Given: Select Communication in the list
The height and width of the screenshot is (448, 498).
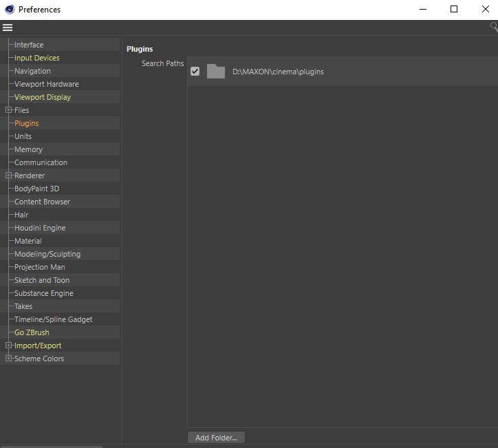Looking at the screenshot, I should (41, 162).
